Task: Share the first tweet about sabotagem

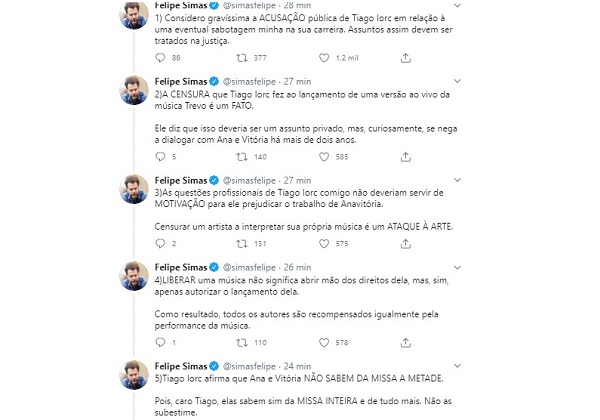Action: point(406,58)
